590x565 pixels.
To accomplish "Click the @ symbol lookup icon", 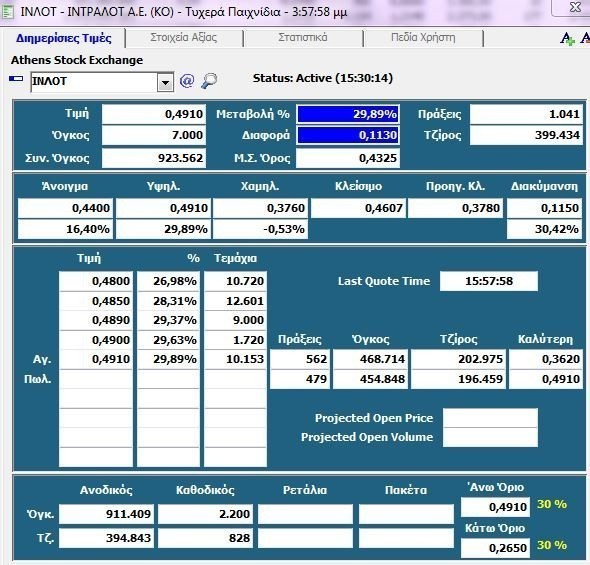I will point(187,80).
